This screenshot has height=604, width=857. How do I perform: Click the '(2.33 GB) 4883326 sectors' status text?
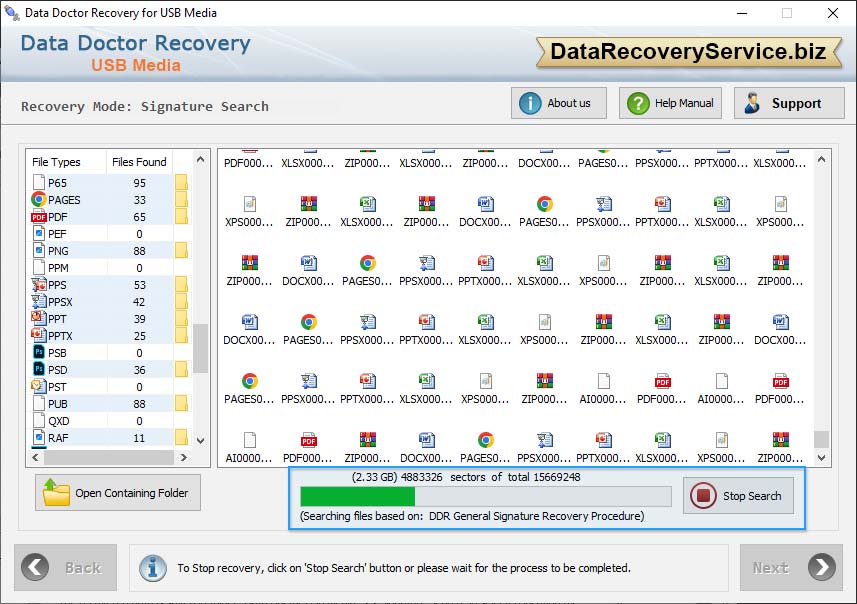pyautogui.click(x=420, y=477)
